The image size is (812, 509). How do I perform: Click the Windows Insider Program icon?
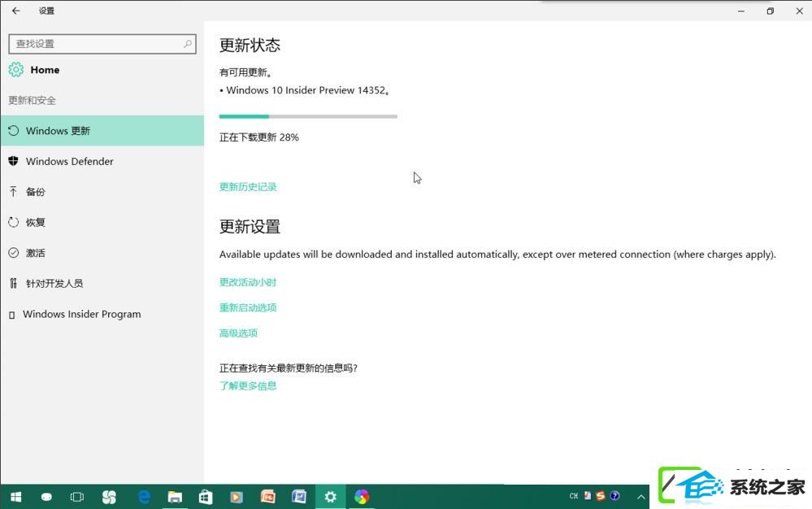(x=12, y=315)
